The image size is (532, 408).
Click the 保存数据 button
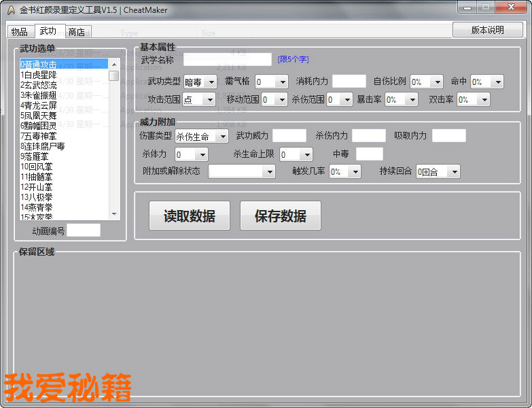(x=280, y=216)
